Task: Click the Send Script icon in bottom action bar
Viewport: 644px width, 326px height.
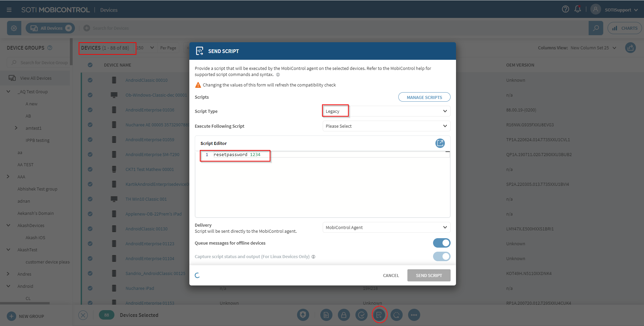Action: [x=379, y=315]
